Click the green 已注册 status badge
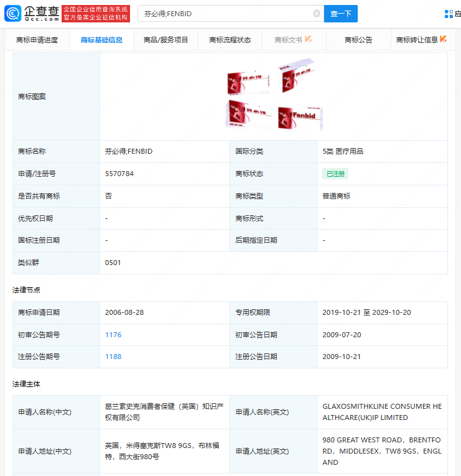The width and height of the screenshot is (461, 476). 335,174
